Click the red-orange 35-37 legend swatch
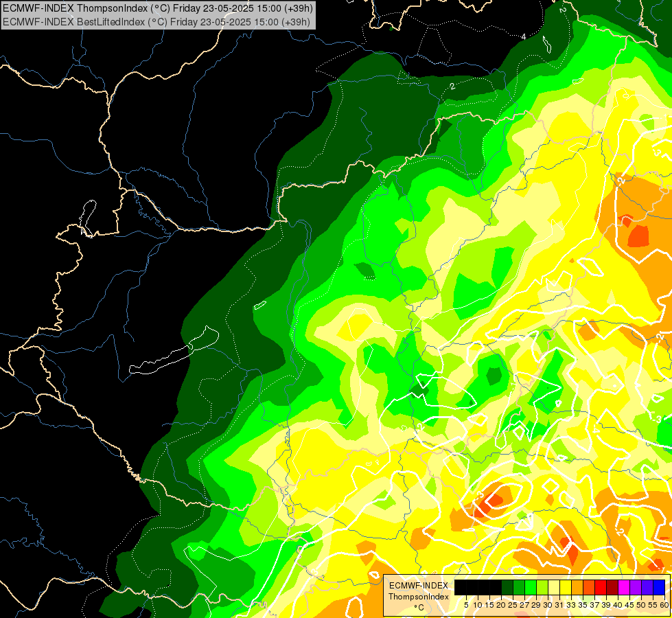672x618 pixels. [589, 588]
